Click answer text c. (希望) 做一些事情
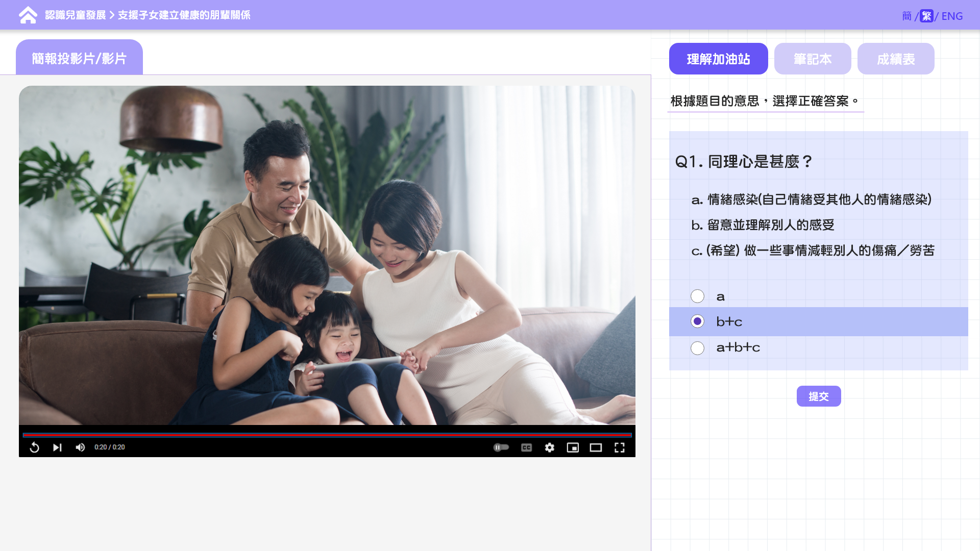 point(813,251)
